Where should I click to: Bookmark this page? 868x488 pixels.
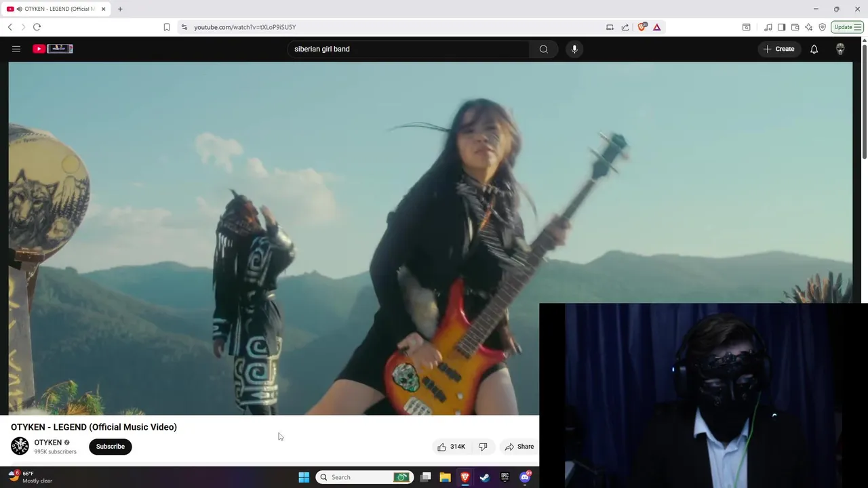click(167, 27)
